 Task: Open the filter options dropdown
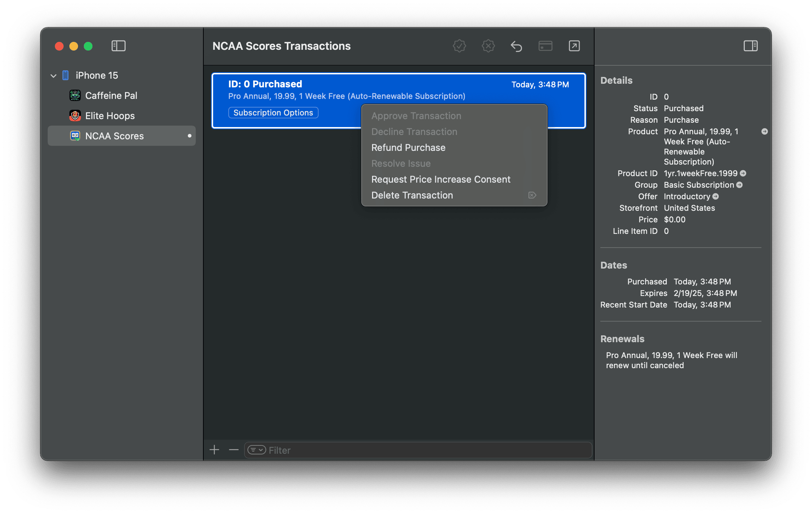(256, 450)
